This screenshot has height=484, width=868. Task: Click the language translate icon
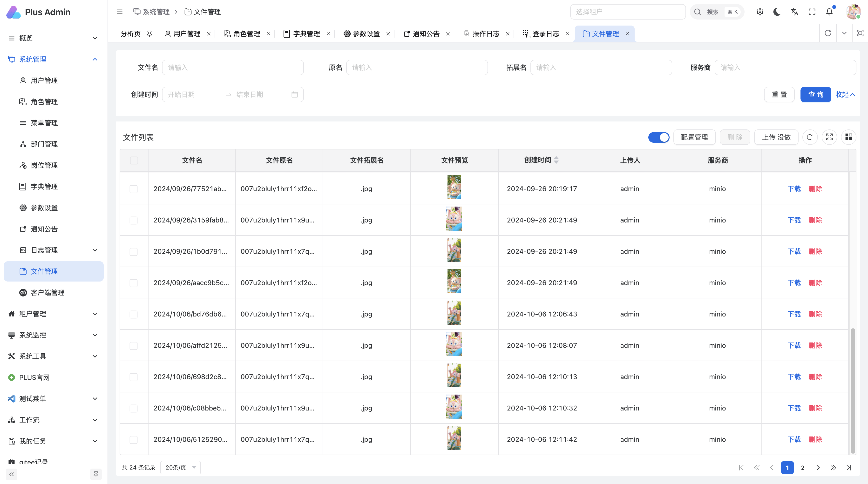pyautogui.click(x=794, y=12)
